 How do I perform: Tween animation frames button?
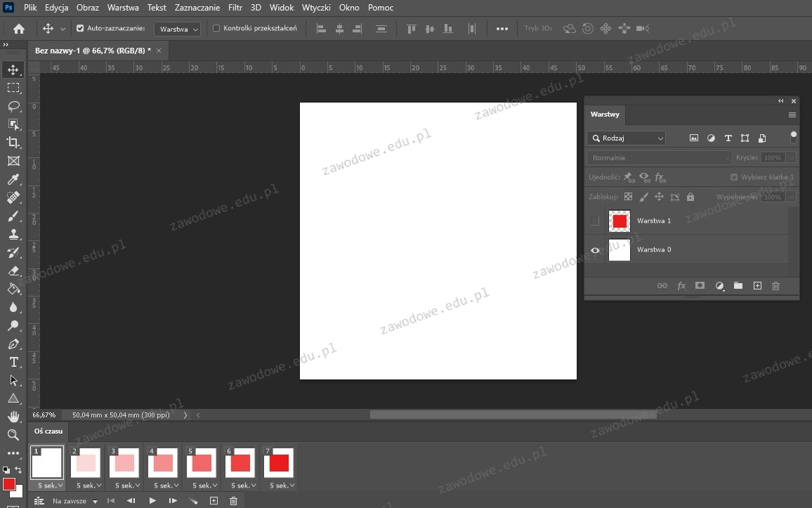tap(193, 501)
